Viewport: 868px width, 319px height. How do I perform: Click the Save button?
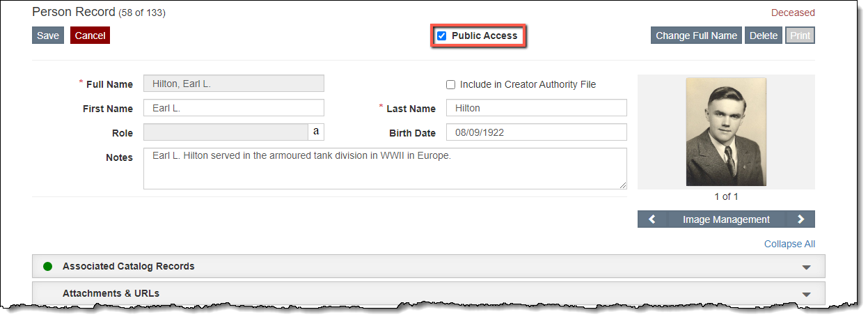(x=48, y=36)
